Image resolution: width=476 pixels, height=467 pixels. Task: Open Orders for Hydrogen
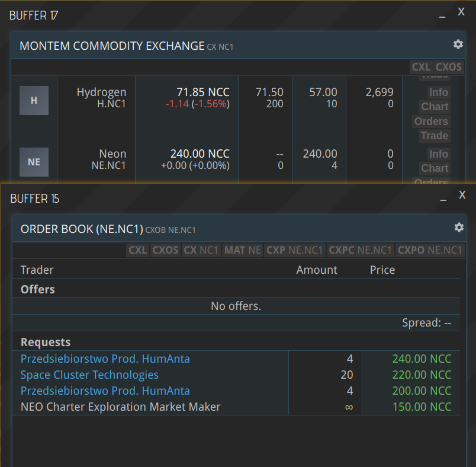[x=431, y=121]
